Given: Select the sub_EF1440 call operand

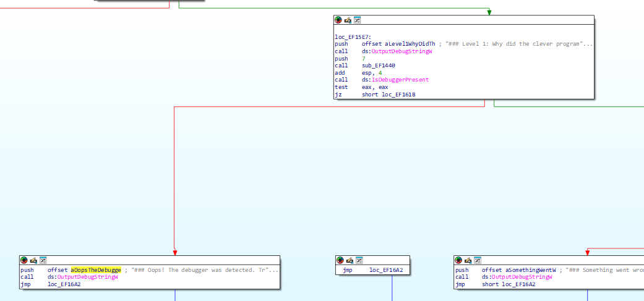Looking at the screenshot, I should coord(378,66).
